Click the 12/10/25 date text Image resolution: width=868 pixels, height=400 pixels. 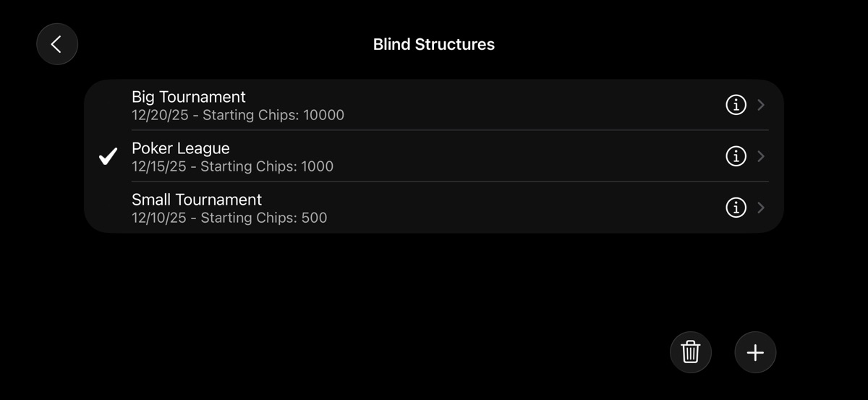pos(159,218)
